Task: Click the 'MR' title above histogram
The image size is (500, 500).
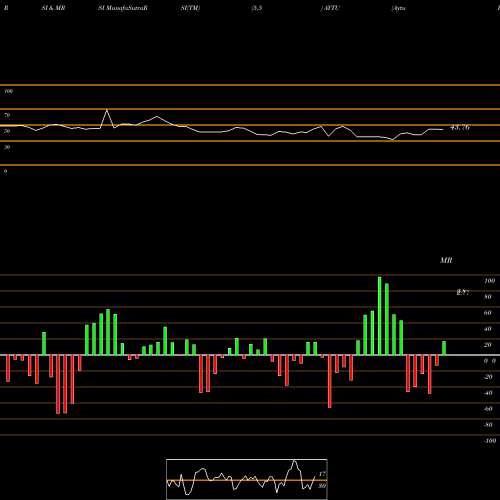Action: tap(446, 260)
